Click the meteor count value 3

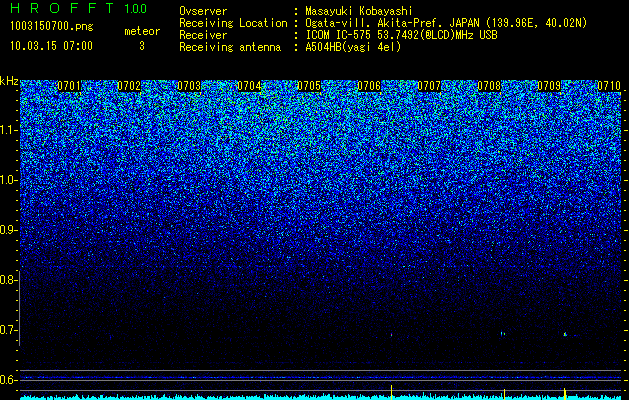coord(142,46)
